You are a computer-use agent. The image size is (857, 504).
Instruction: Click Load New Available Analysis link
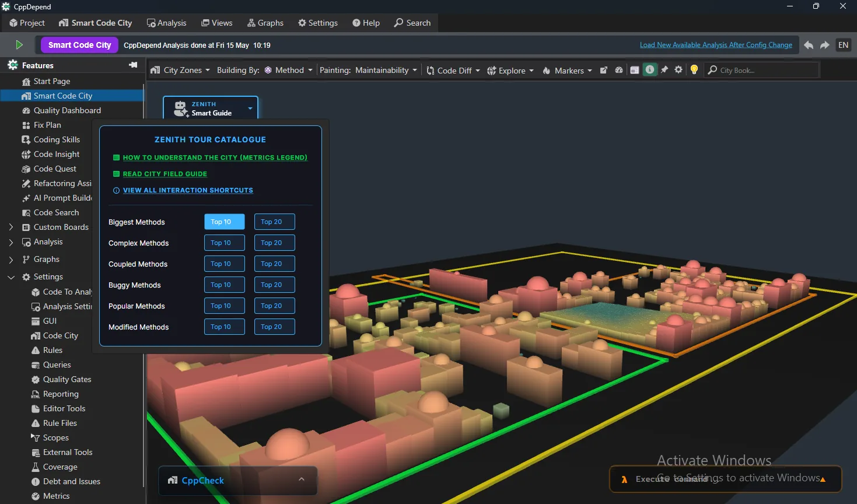tap(716, 45)
